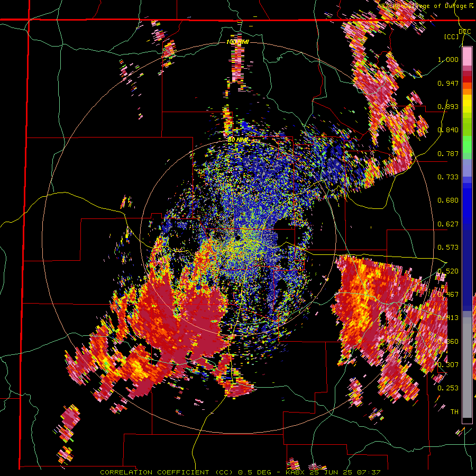
Task: Select the 0.253 legend value
Action: click(448, 388)
